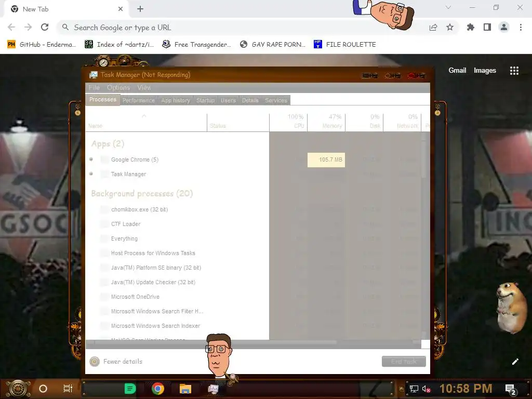The image size is (532, 399).
Task: Sort processes by the Name column
Action: [146, 122]
